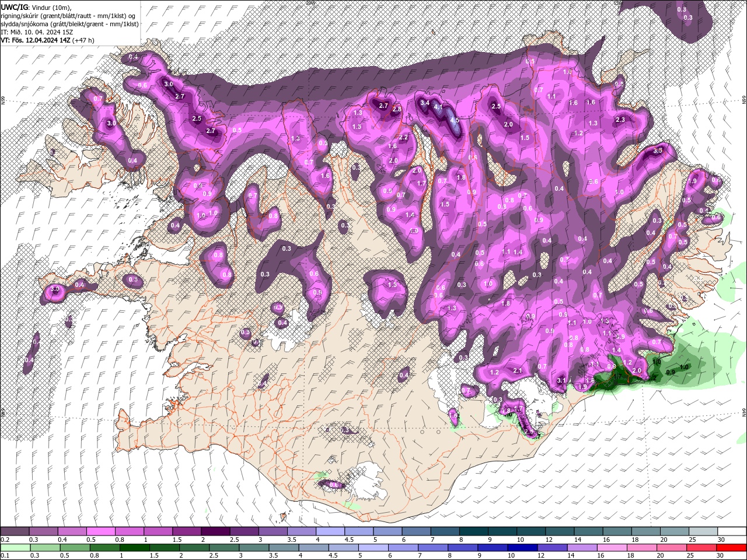Viewport: 747px width, 560px height.
Task: Click the palest green 0.1–0.3 lower legend swatch
Action: [15, 548]
